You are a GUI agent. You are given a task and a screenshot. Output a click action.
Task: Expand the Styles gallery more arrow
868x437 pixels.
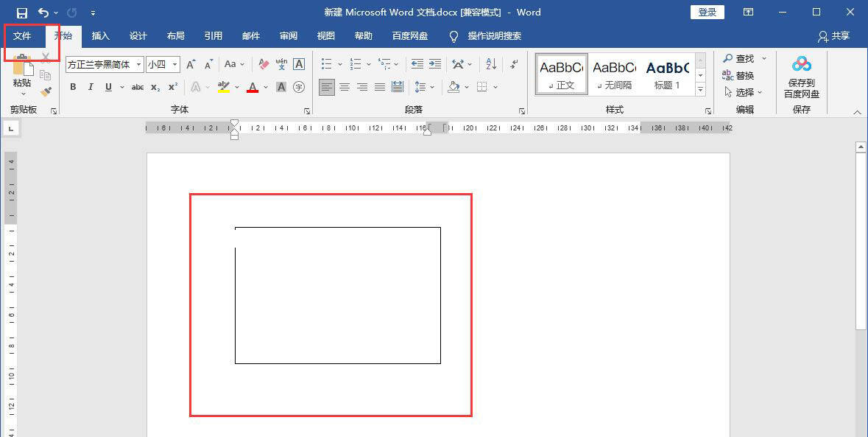700,90
